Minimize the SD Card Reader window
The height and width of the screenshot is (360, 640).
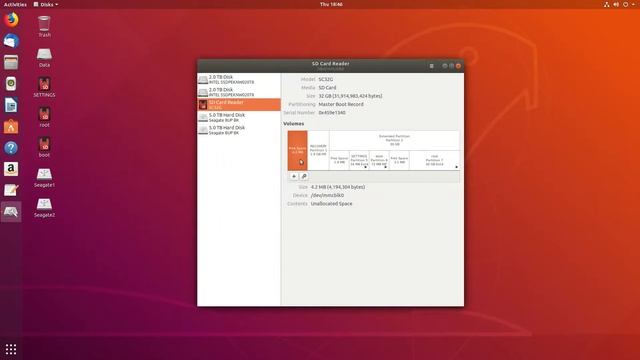[x=444, y=66]
